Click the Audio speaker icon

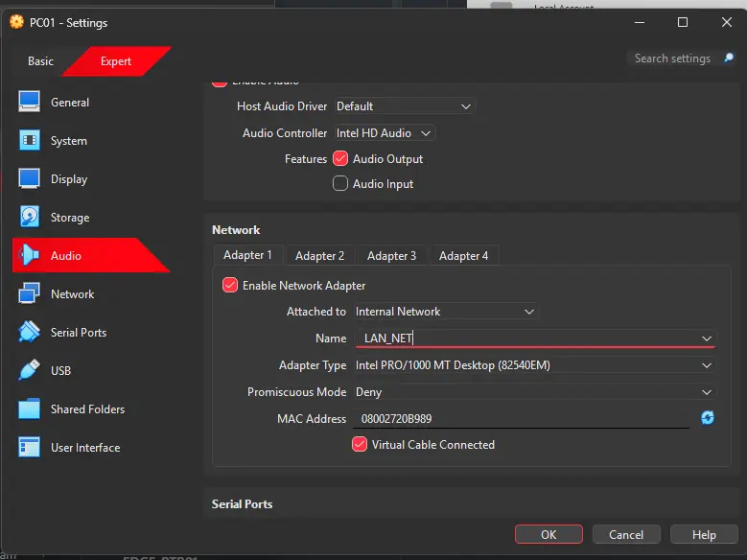point(29,255)
